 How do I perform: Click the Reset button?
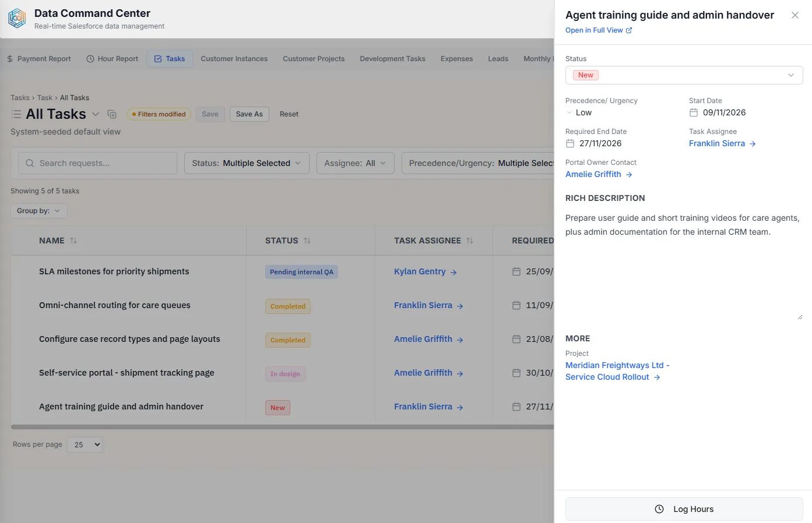click(x=289, y=114)
